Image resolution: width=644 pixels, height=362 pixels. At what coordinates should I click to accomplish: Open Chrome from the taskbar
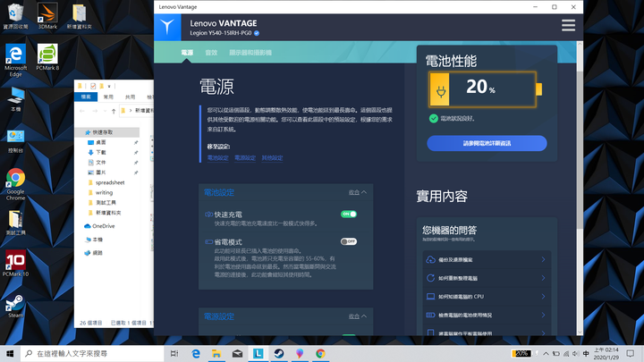coord(320,353)
